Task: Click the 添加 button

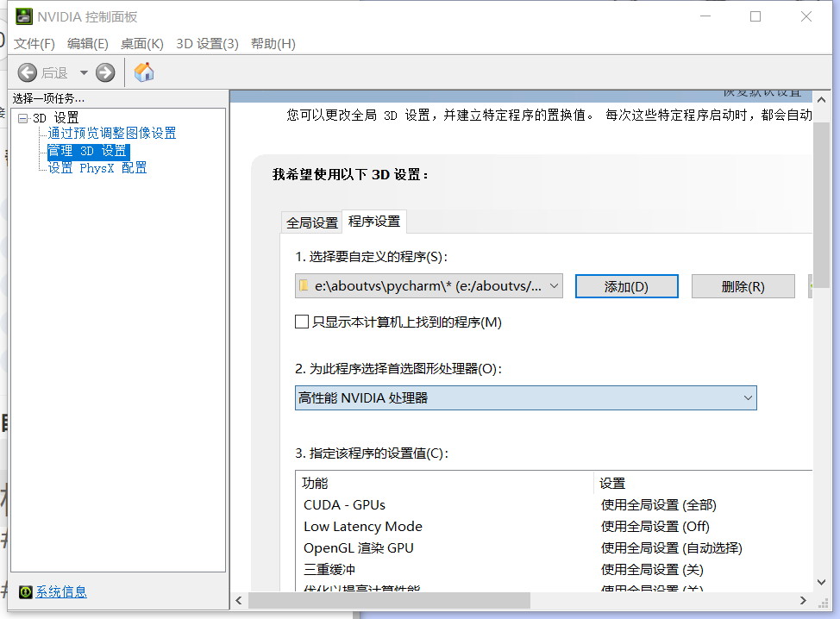Action: [626, 285]
